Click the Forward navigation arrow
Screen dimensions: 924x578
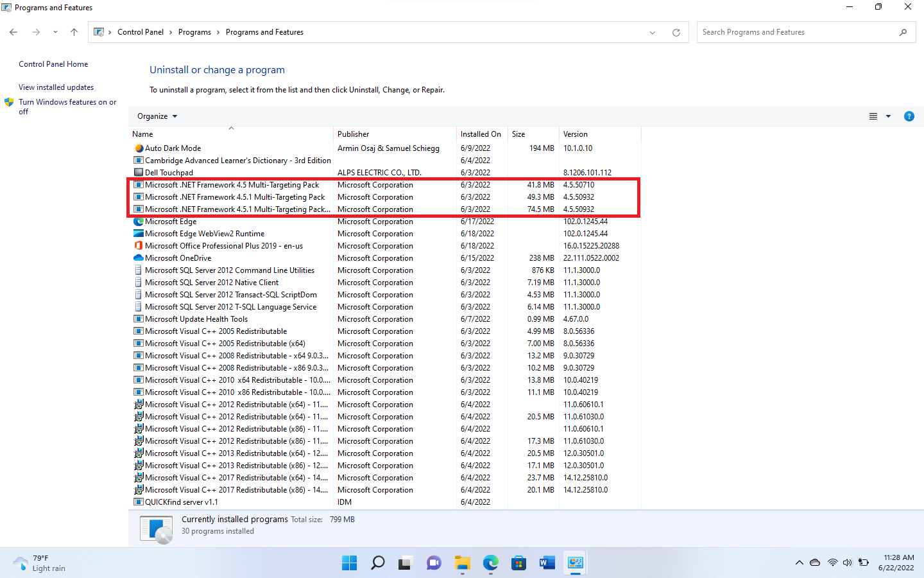36,32
